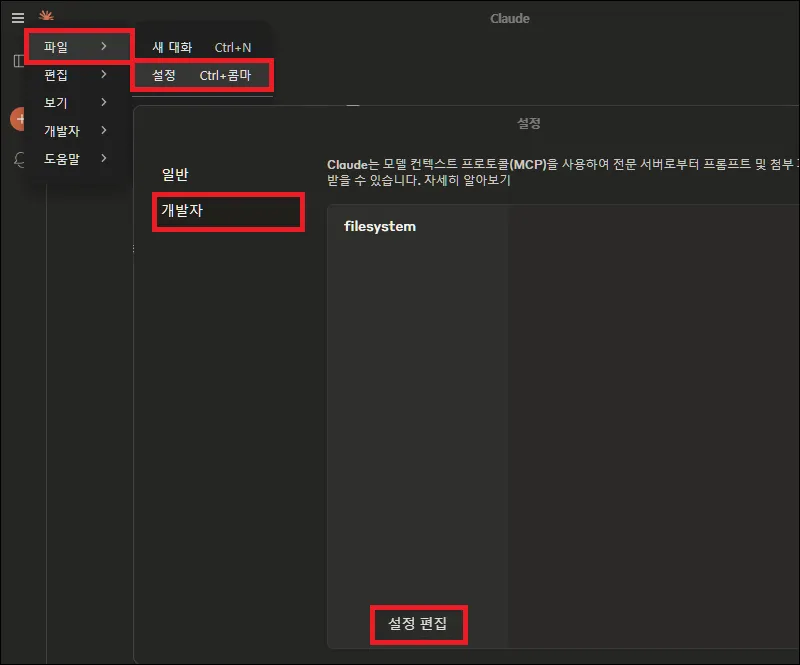Toggle the sidebar panel icon

18,61
